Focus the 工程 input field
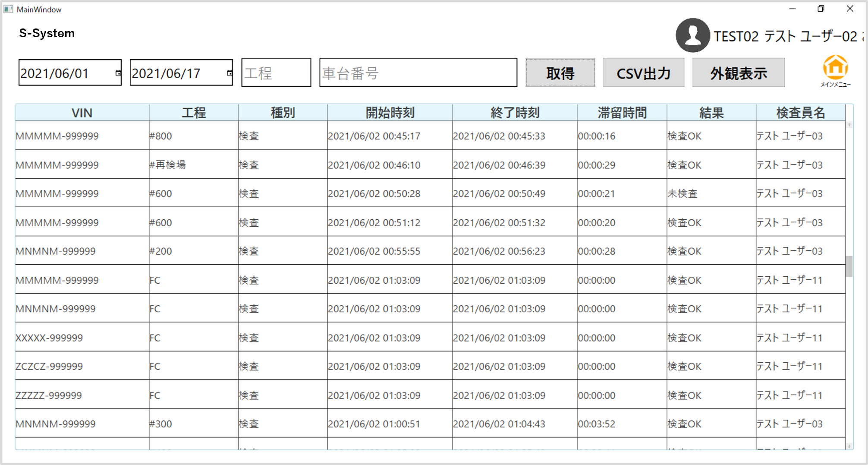The height and width of the screenshot is (465, 868). (x=276, y=73)
